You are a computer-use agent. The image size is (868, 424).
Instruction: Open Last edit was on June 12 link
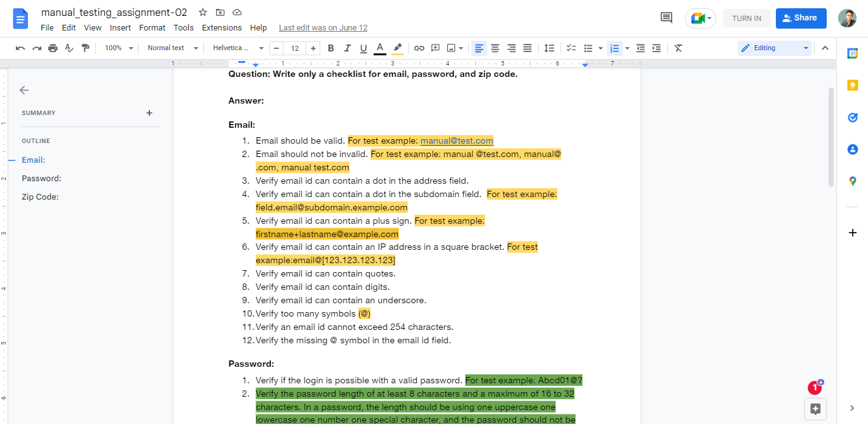click(323, 28)
